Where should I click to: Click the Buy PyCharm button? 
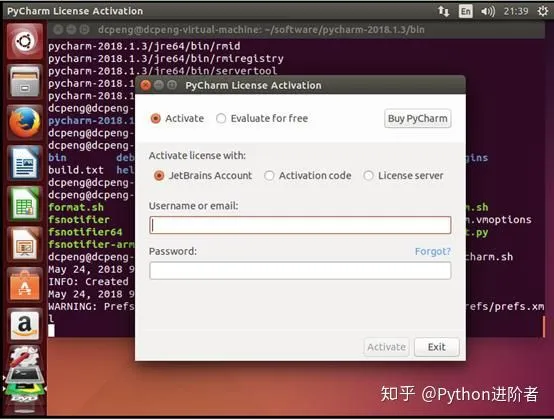[x=418, y=118]
